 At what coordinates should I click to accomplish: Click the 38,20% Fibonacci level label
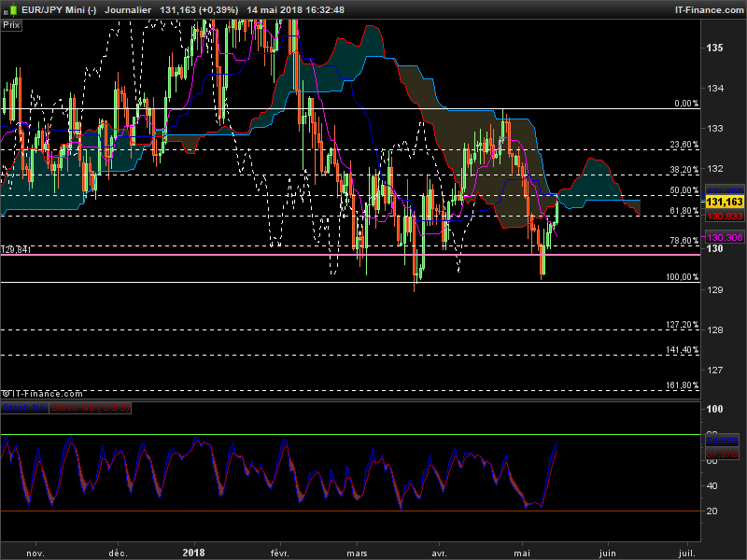[684, 170]
